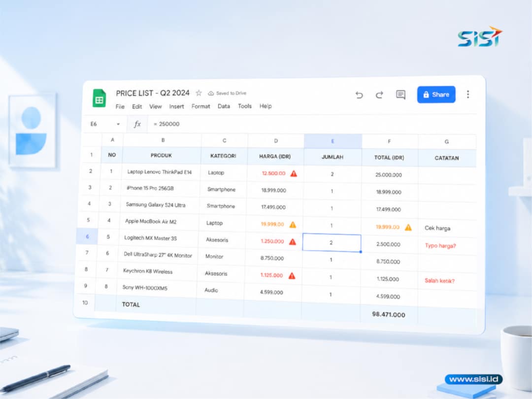
Task: Click the E6 name box
Action: pyautogui.click(x=93, y=124)
